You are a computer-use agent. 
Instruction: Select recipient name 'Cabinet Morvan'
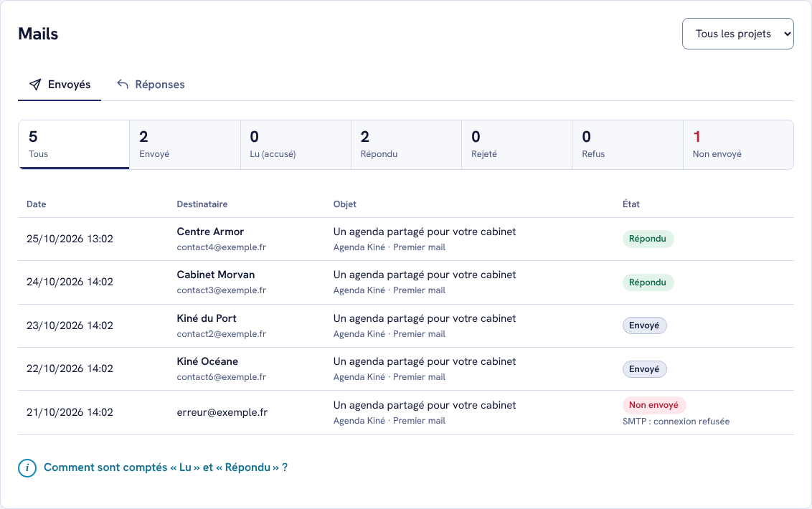pos(215,275)
